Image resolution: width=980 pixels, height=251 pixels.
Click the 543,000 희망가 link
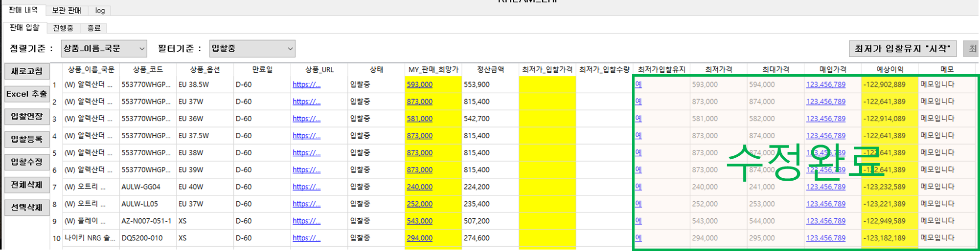click(x=420, y=221)
